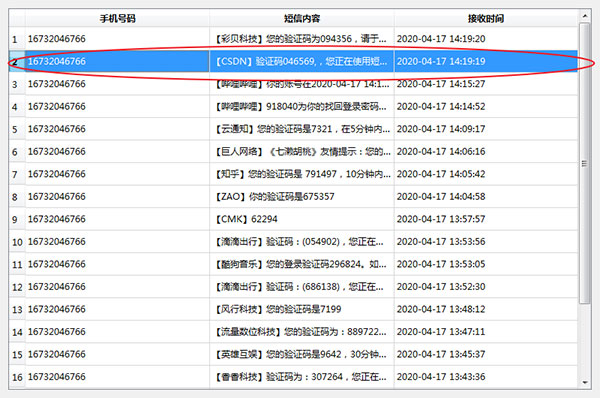Screen dimensions: 600x398
Task: Click the time 2020-04-17 13:43:36
Action: [x=441, y=377]
